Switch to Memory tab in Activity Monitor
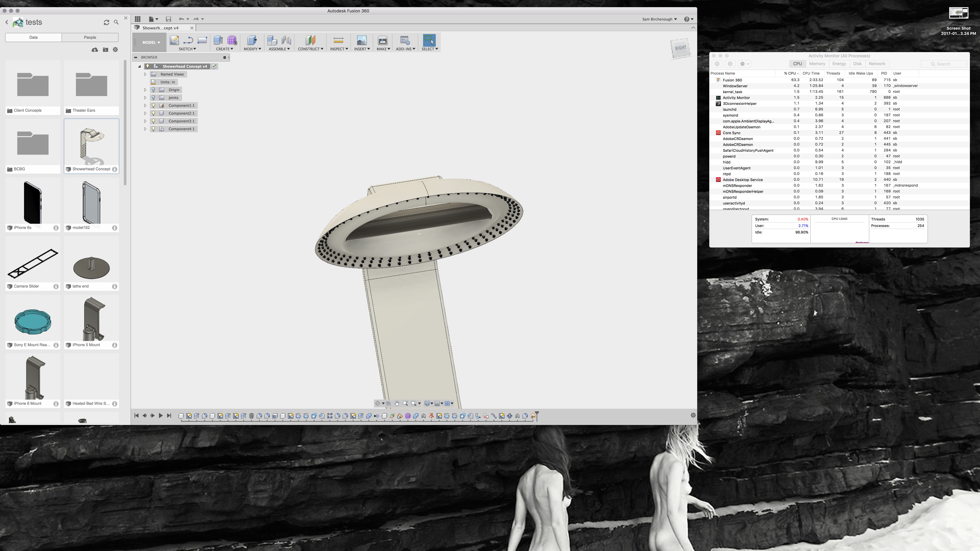980x551 pixels. pos(817,64)
